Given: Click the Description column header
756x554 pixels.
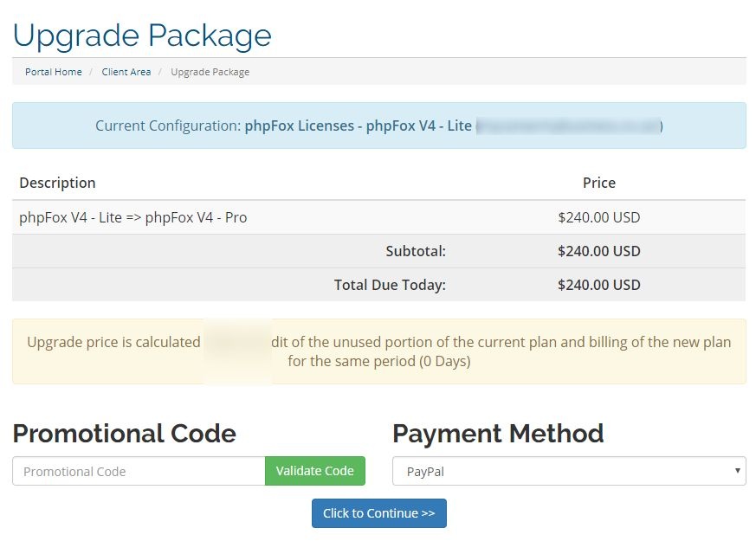Looking at the screenshot, I should click(x=57, y=183).
